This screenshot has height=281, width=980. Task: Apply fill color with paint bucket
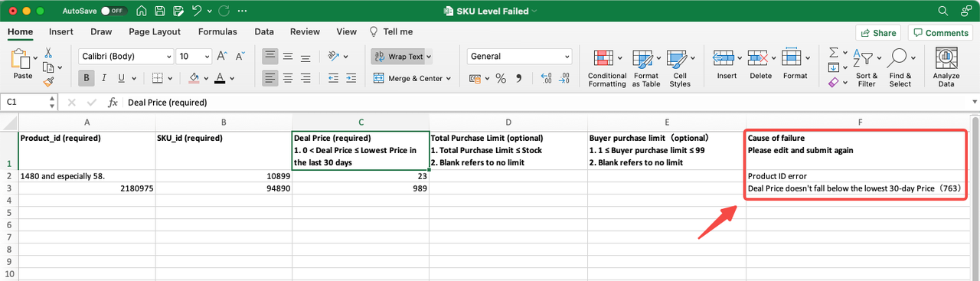pos(193,78)
